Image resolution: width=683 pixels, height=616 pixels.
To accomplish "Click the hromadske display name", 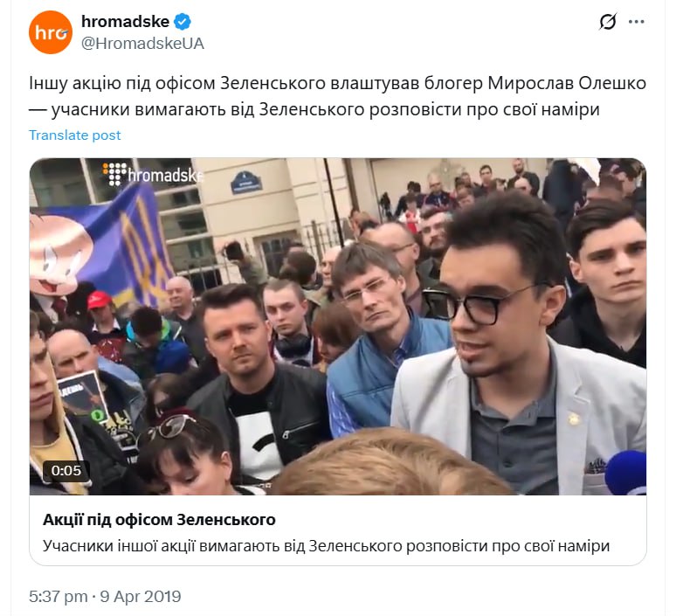I will coord(125,21).
